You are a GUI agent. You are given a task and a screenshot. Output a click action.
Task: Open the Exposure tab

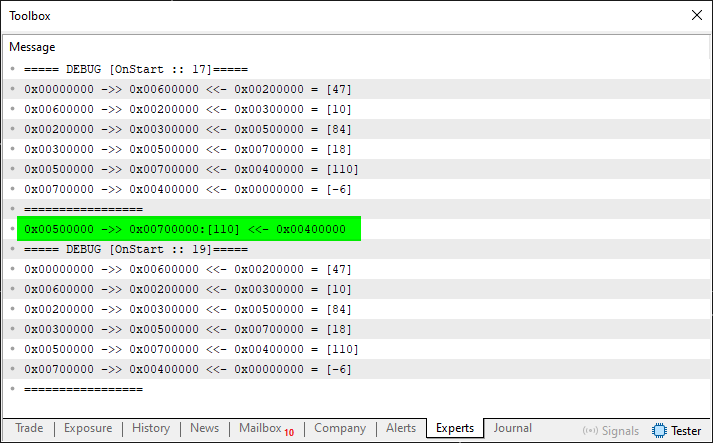88,428
